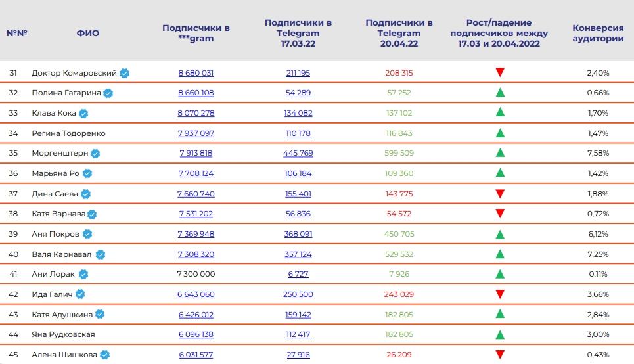Screen dimensions: 634x364
Task: Click verified badge beside Валя Карнавал
Action: tap(101, 254)
